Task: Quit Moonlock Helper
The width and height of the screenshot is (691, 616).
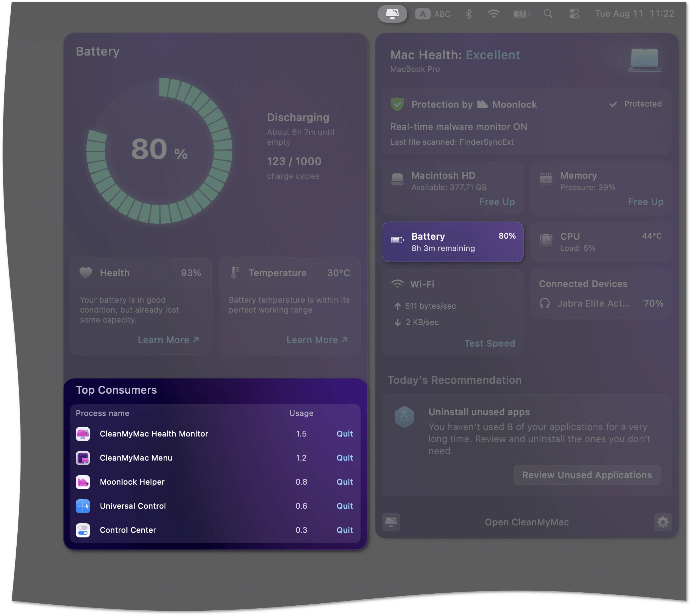Action: pyautogui.click(x=345, y=482)
